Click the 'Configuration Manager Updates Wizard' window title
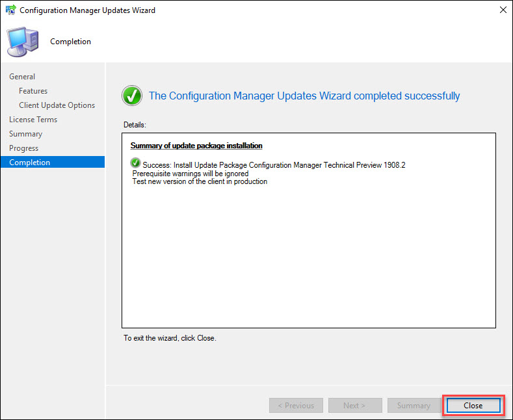This screenshot has width=513, height=420. (x=87, y=10)
